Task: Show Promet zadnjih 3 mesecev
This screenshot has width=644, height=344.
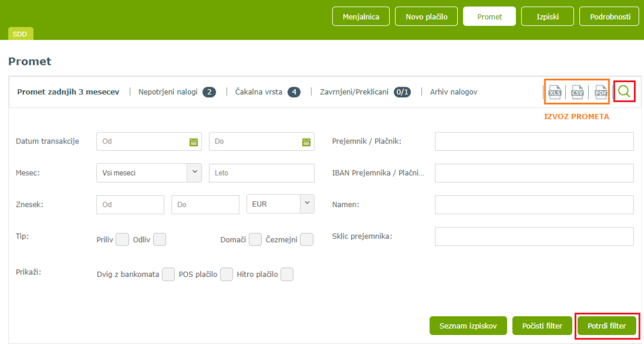Action: pos(68,92)
